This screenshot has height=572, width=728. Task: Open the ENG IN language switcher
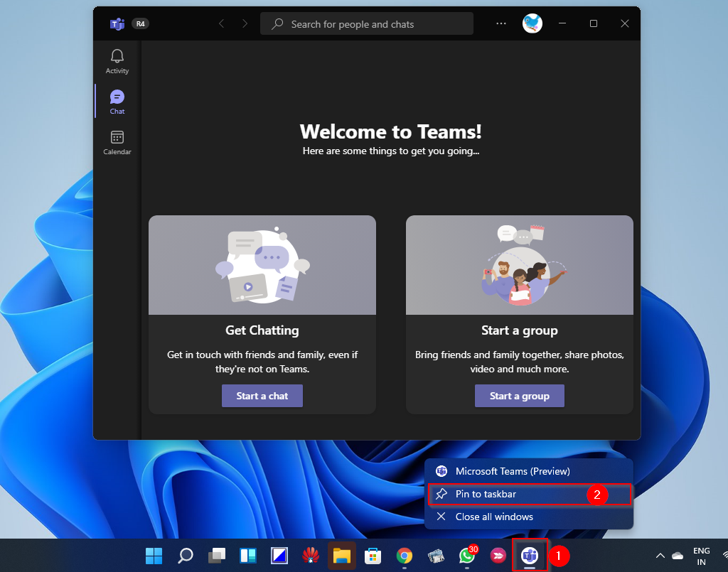[701, 556]
